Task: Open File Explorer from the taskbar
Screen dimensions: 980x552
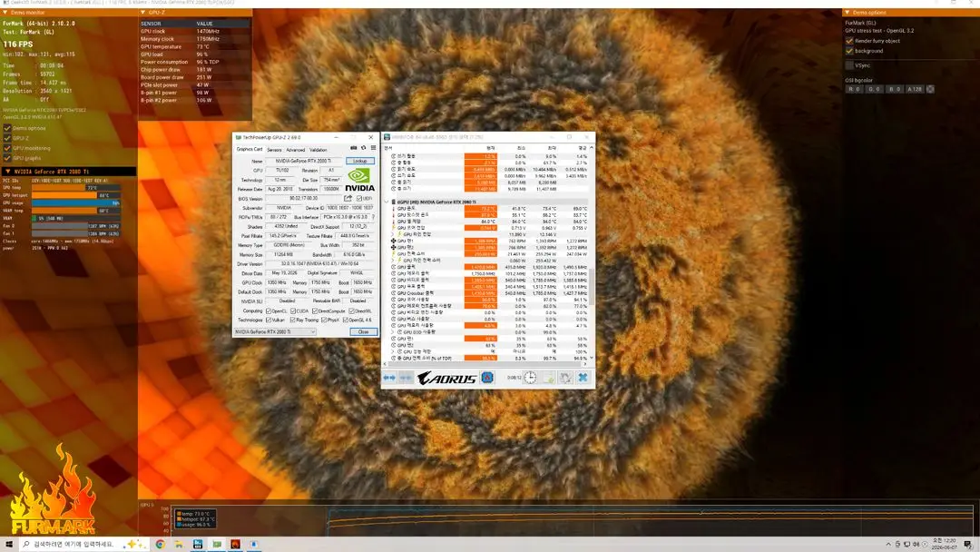Action: coord(179,545)
